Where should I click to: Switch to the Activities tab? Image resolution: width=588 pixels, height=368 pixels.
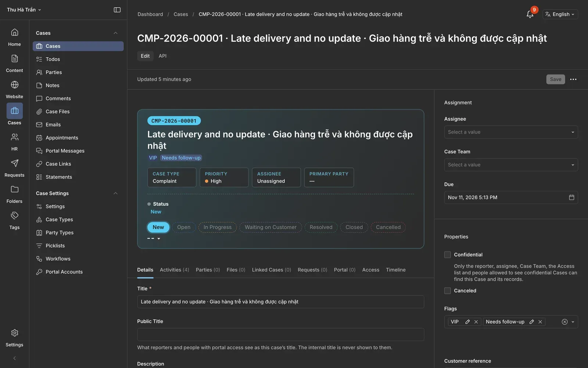coord(175,270)
